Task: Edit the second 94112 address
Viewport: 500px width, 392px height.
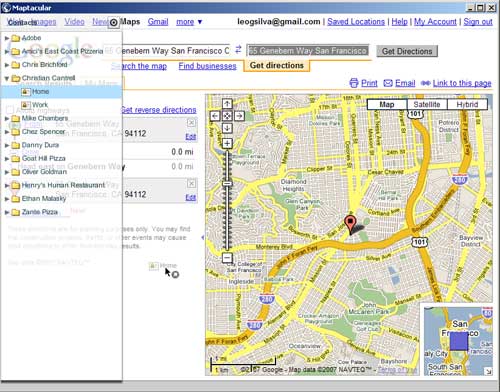Action: coord(191,197)
